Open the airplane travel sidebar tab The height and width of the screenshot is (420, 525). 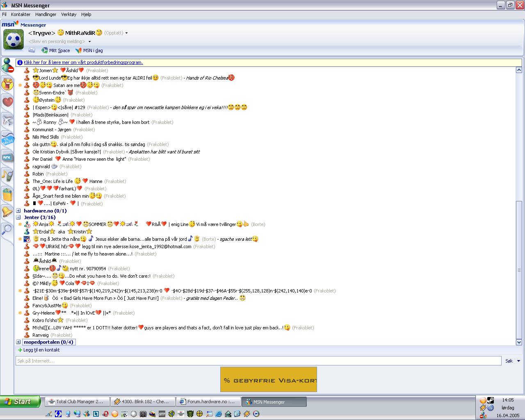[x=7, y=120]
